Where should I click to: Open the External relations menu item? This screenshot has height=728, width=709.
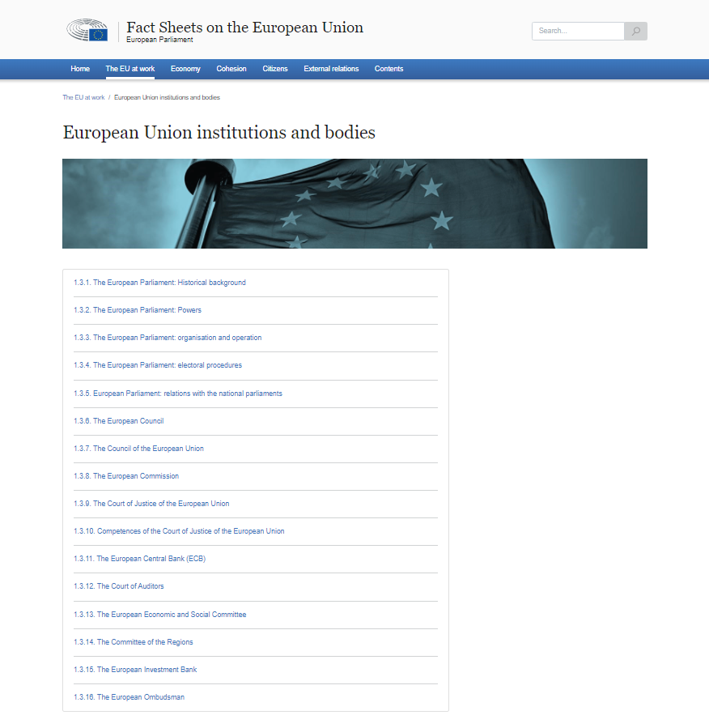click(331, 69)
